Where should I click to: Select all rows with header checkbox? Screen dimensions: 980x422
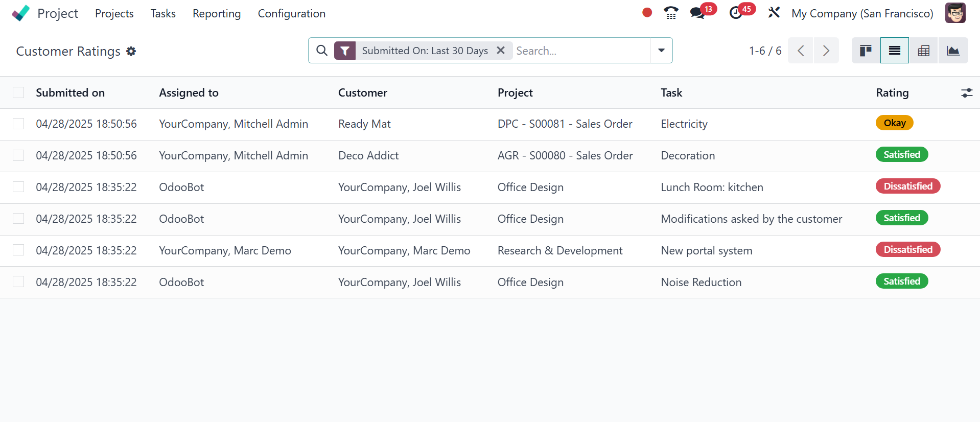coord(18,92)
